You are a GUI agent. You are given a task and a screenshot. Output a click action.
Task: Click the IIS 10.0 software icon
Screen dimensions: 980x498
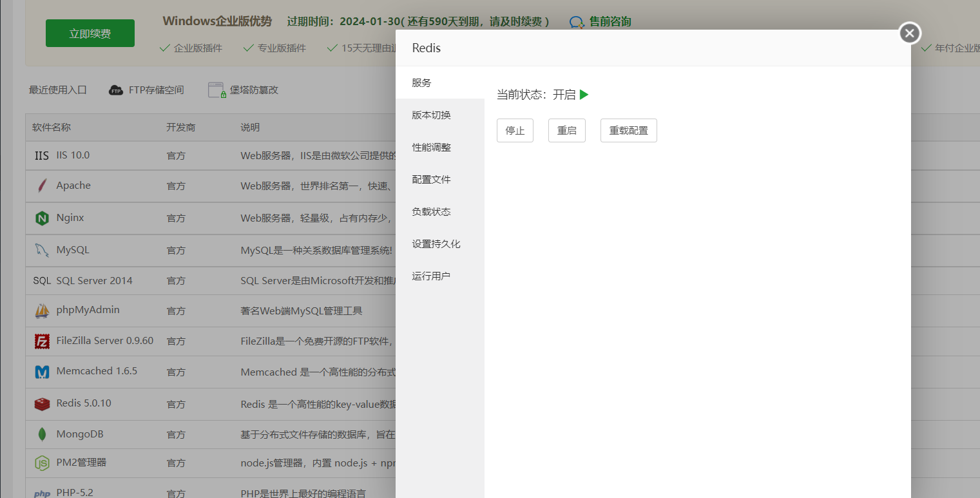(x=42, y=155)
